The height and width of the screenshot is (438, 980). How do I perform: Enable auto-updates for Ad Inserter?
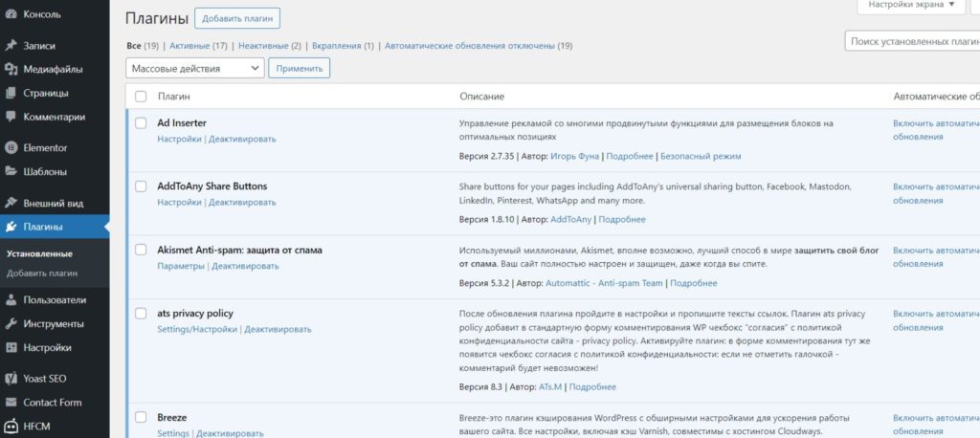point(936,130)
